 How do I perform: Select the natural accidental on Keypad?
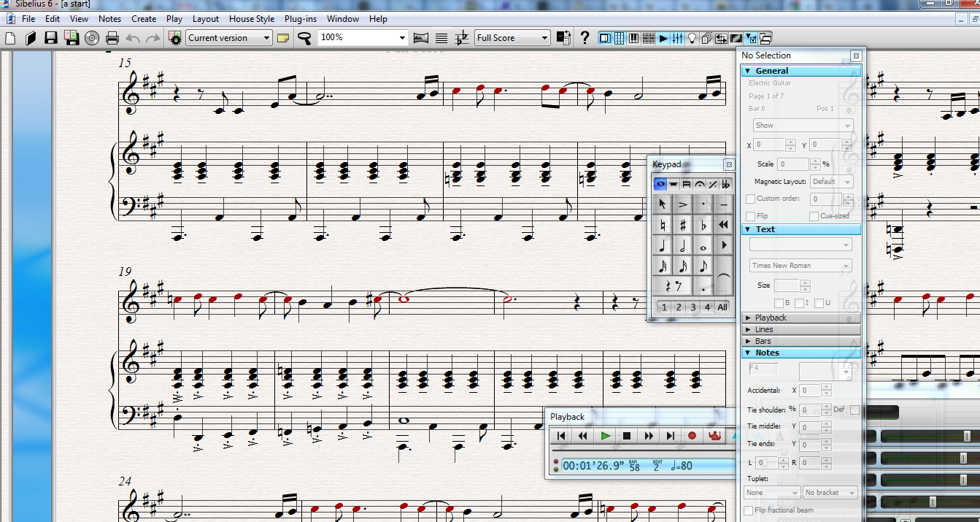coord(663,225)
